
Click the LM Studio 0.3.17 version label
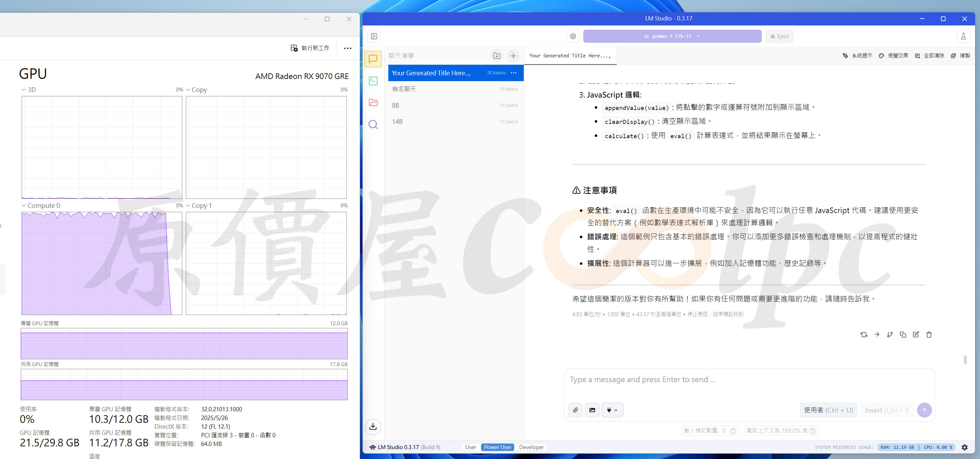405,447
